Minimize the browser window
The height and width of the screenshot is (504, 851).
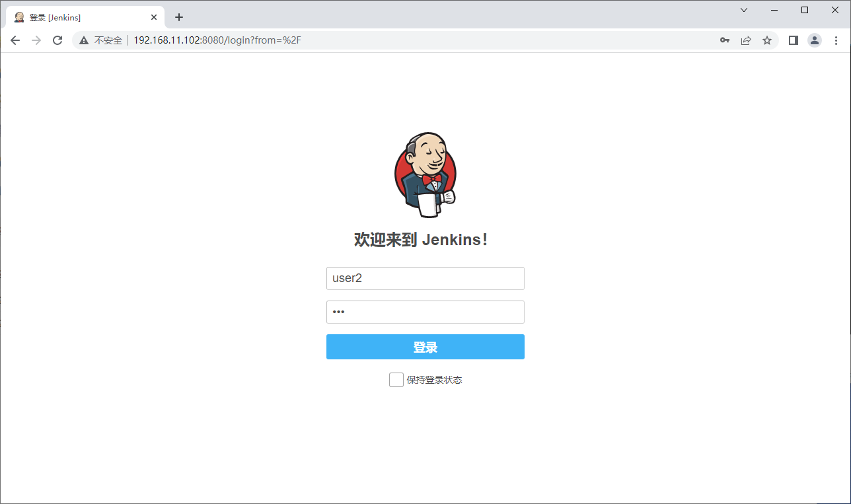[x=774, y=10]
